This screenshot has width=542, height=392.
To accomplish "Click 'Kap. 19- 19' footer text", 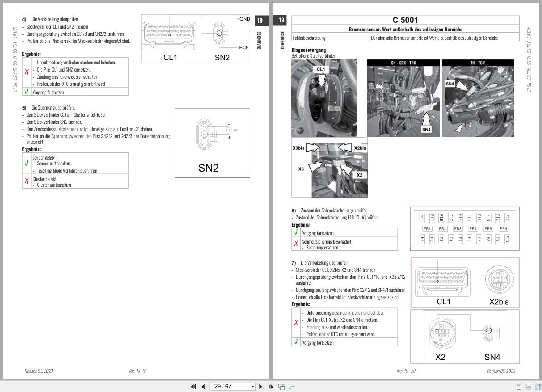I will click(138, 371).
